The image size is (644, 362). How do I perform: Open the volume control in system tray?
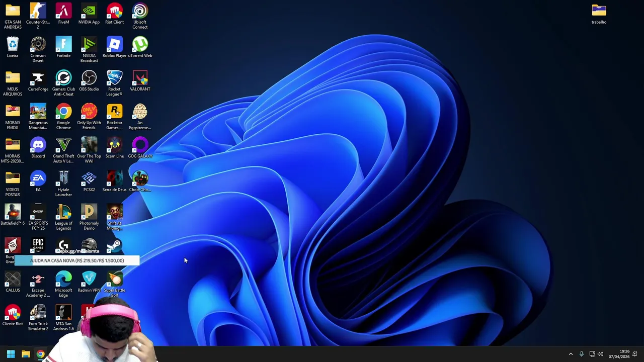click(x=601, y=354)
